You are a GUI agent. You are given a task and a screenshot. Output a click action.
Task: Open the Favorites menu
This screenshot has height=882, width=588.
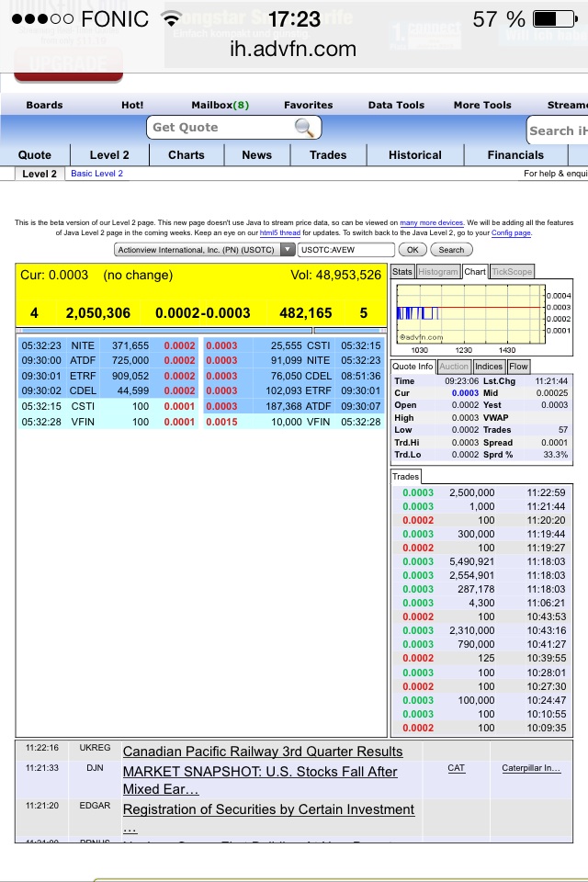(309, 105)
